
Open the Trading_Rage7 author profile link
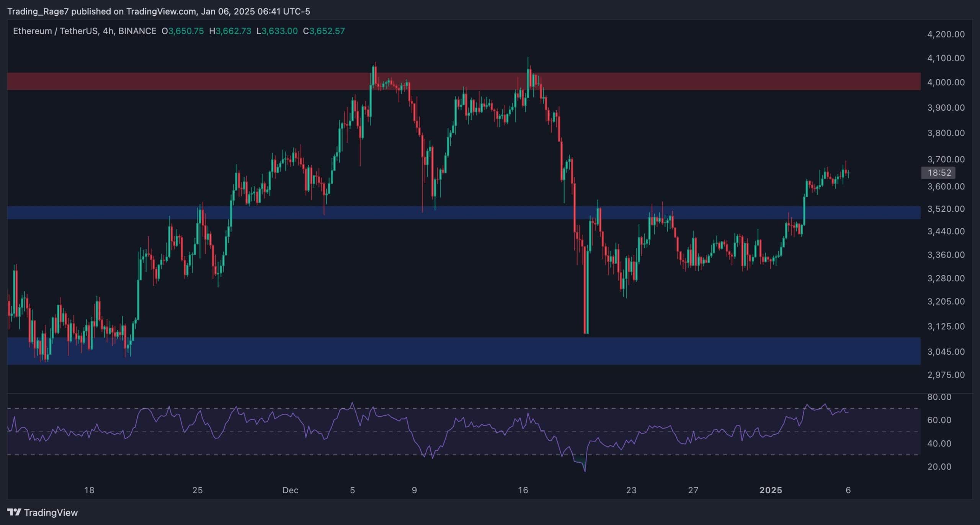click(x=38, y=11)
